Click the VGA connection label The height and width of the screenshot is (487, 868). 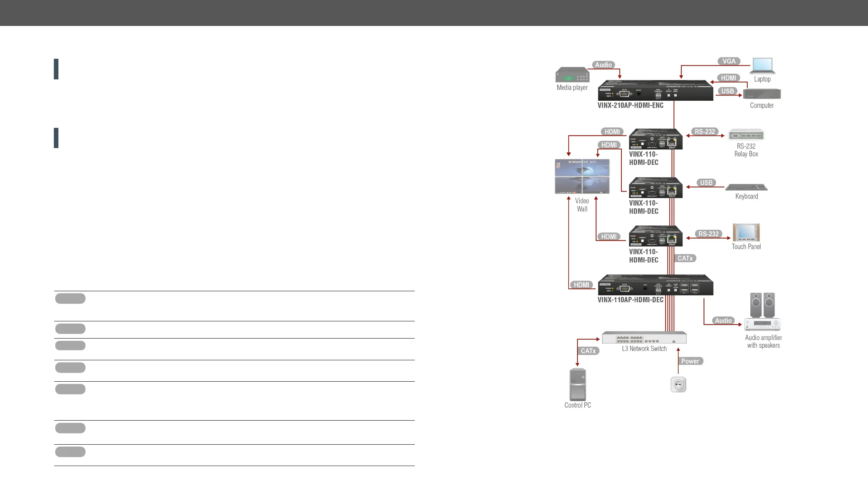(x=729, y=61)
